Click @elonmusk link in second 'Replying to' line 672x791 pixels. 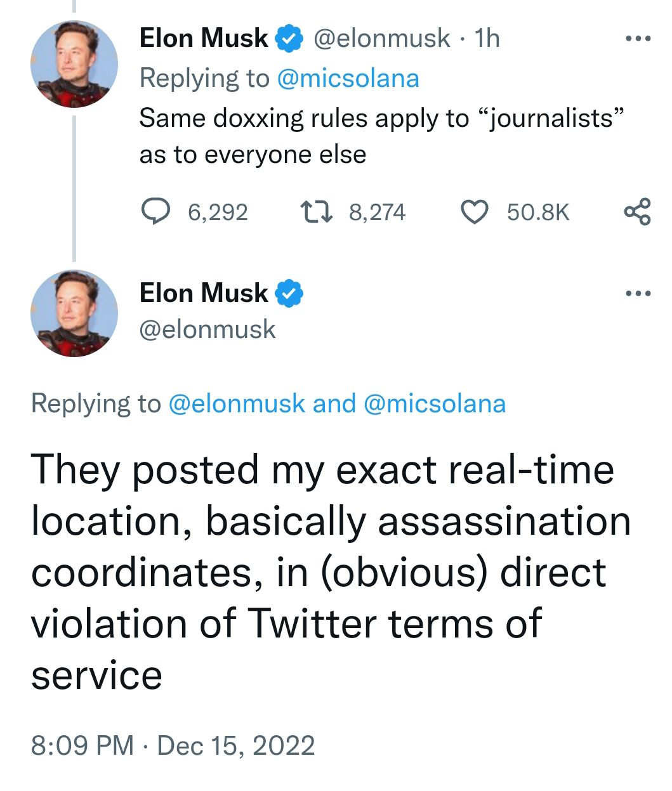[236, 404]
